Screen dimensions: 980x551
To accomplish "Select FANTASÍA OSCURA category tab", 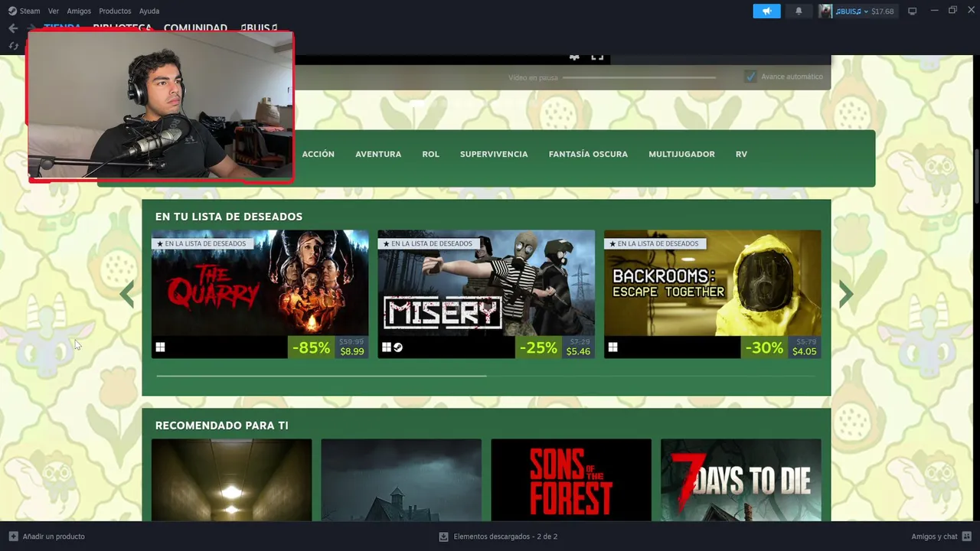I will click(x=588, y=154).
